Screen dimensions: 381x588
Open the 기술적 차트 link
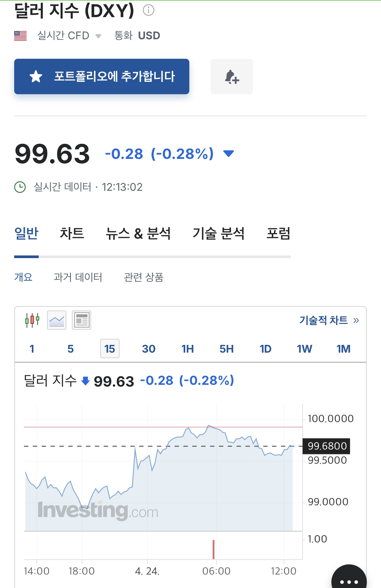tap(329, 320)
